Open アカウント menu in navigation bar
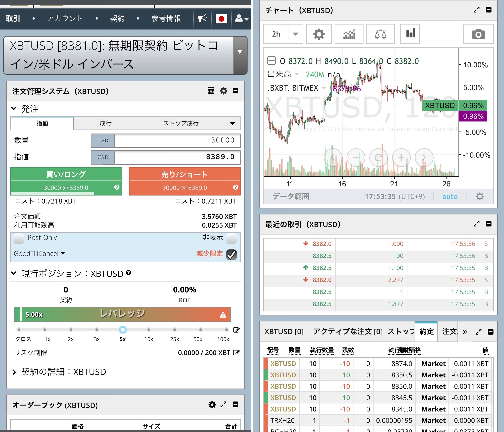The image size is (504, 432). [65, 19]
